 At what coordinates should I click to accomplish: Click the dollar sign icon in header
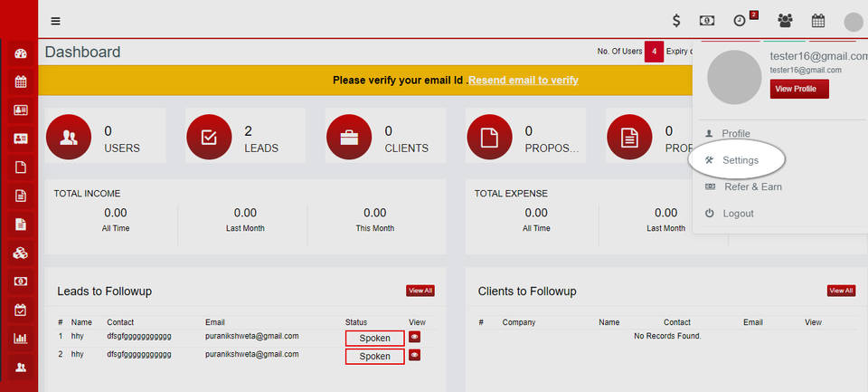(675, 21)
